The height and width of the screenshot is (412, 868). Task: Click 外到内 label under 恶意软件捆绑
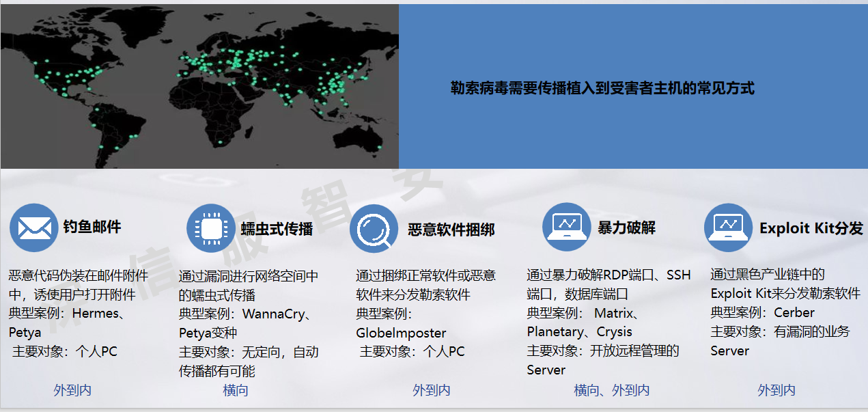432,390
